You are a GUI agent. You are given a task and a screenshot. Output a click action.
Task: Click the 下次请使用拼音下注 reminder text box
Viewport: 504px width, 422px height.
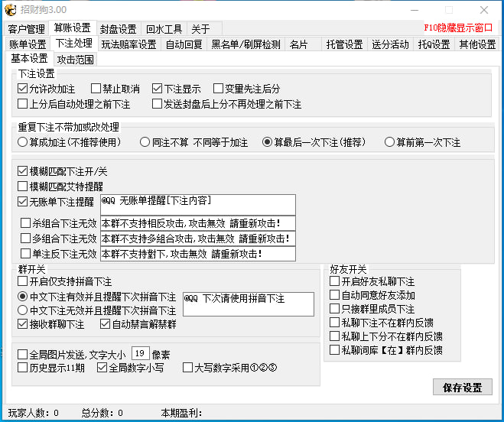point(248,304)
